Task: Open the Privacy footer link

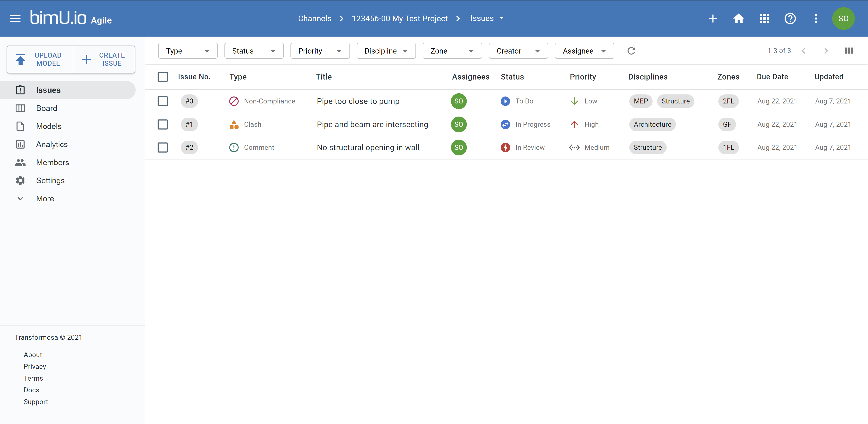Action: coord(35,366)
